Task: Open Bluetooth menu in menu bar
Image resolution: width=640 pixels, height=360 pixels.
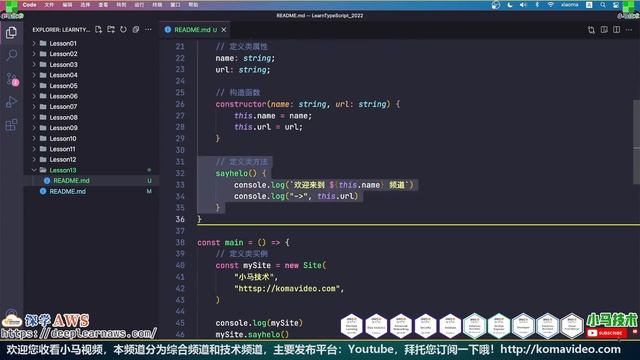Action: coord(537,5)
